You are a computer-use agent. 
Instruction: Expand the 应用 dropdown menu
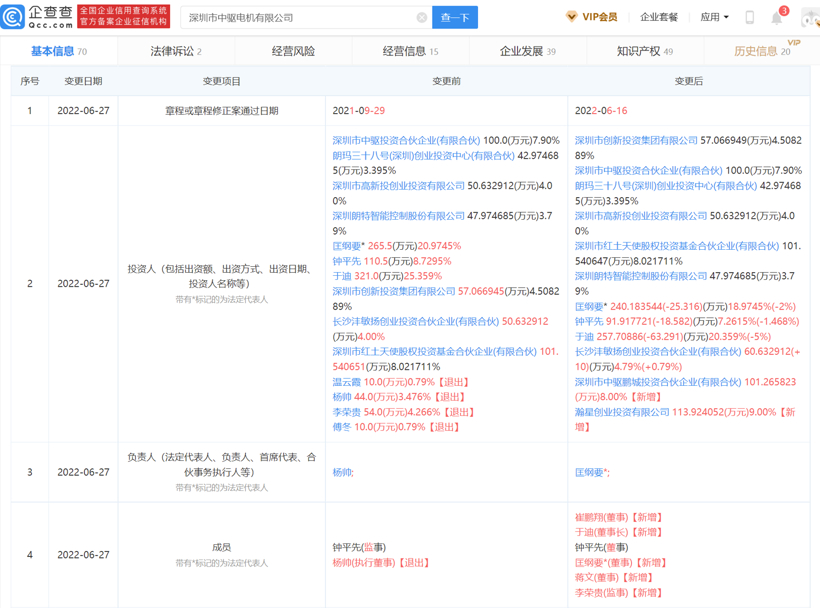714,17
